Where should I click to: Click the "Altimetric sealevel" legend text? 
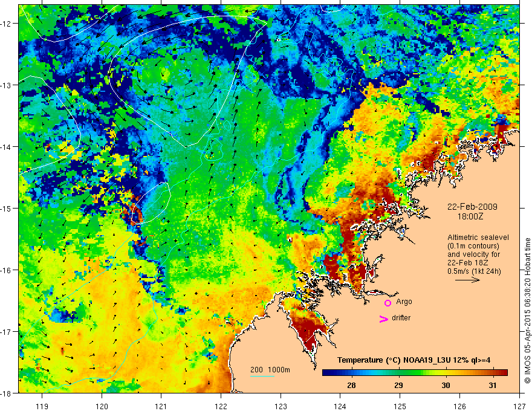click(478, 238)
